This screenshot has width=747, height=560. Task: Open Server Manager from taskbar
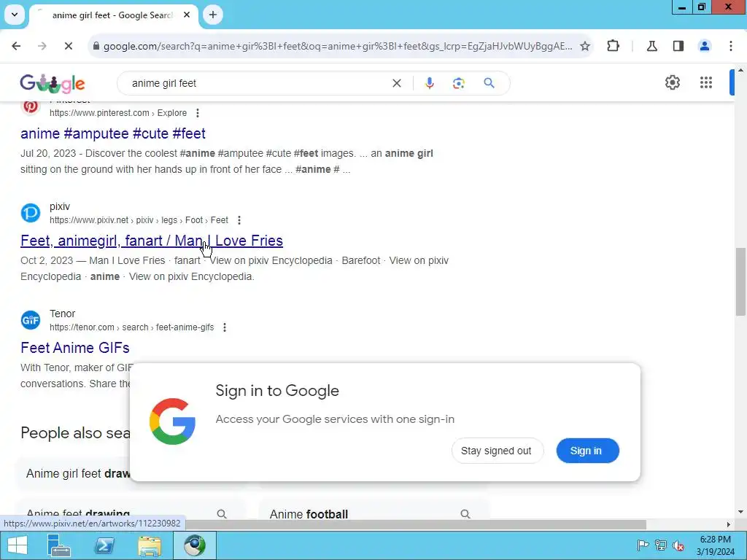(x=59, y=545)
